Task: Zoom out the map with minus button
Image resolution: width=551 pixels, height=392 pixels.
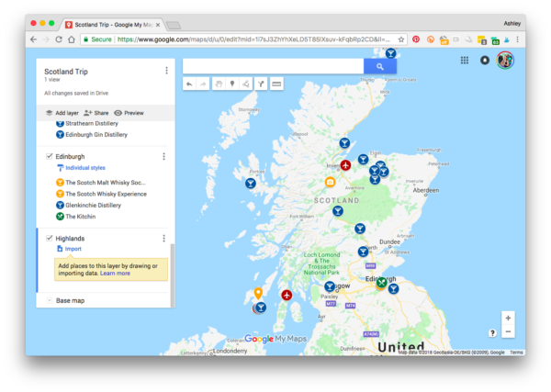Action: (x=508, y=331)
